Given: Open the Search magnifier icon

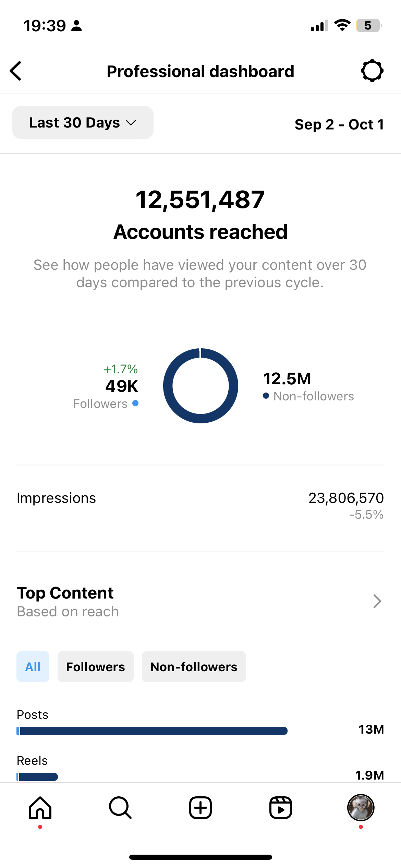Looking at the screenshot, I should [120, 808].
